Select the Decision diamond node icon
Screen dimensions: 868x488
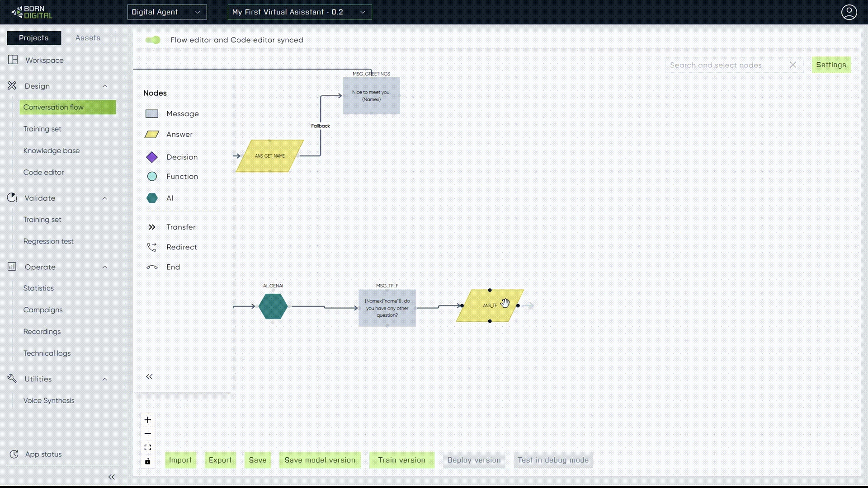pos(152,157)
